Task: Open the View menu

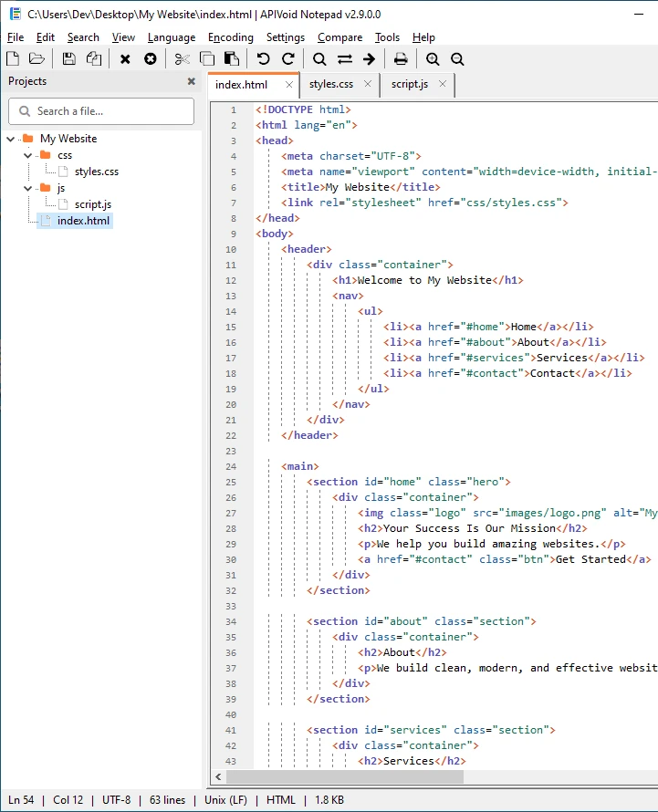Action: tap(123, 37)
